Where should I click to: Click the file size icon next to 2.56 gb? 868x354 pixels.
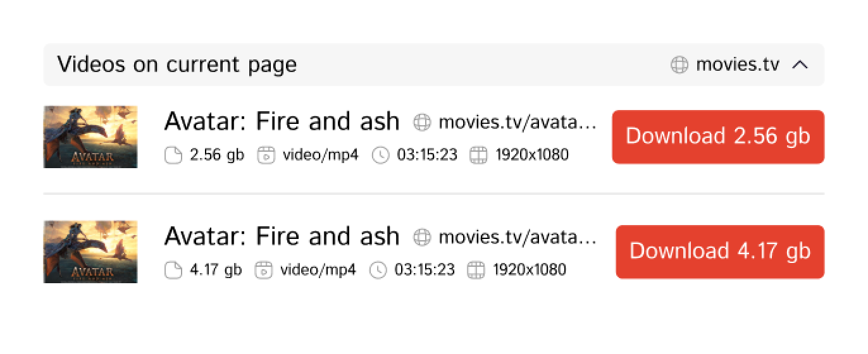(173, 156)
